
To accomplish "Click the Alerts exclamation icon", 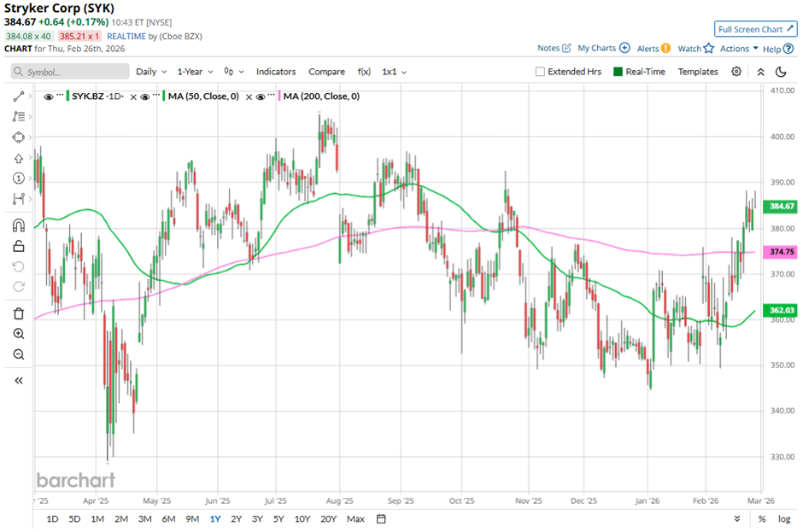I will pos(665,48).
